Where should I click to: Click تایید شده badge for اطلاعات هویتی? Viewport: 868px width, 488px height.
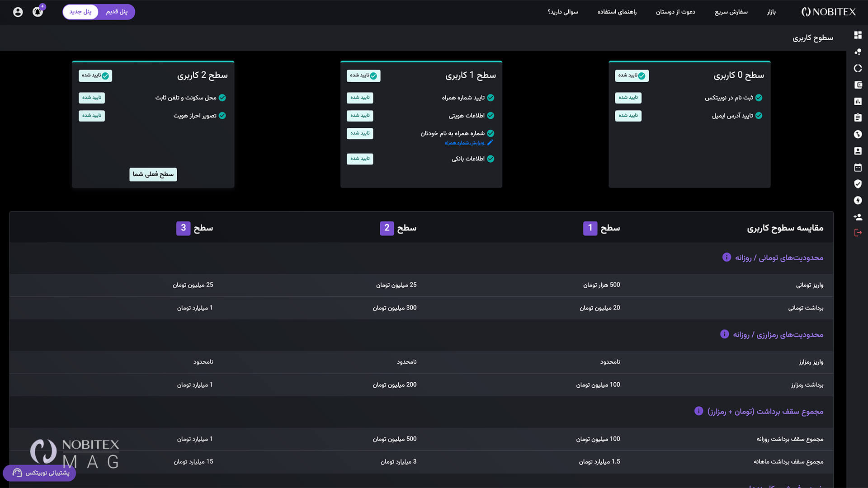click(360, 116)
